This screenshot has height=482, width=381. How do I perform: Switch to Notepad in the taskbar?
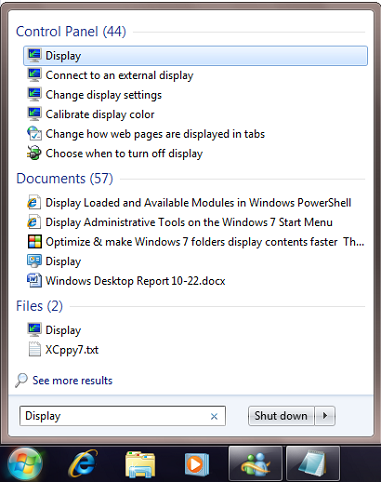[313, 464]
